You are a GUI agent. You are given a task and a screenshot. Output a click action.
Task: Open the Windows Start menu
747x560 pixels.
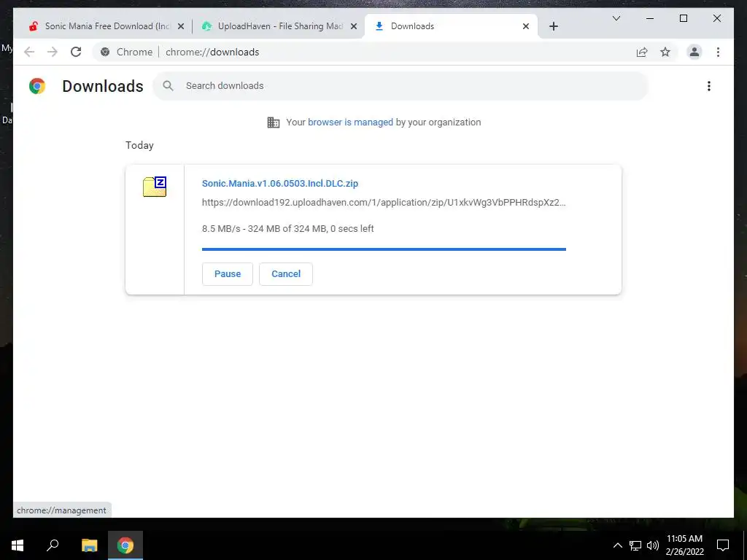point(18,545)
